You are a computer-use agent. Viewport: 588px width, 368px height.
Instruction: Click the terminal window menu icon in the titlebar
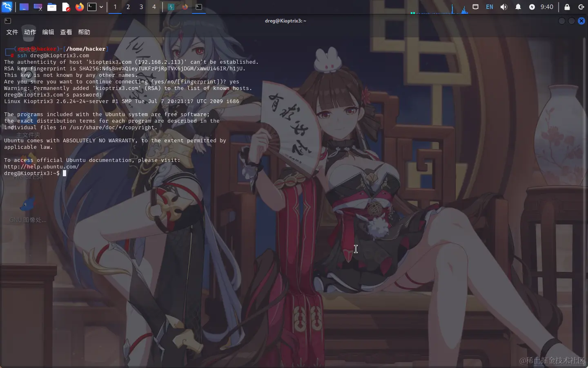pyautogui.click(x=7, y=21)
